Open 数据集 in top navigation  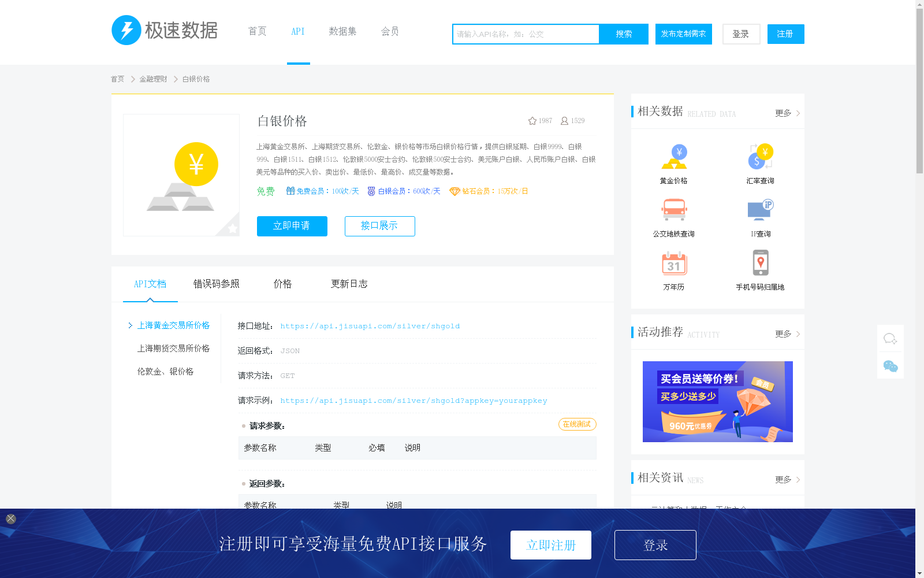tap(342, 31)
